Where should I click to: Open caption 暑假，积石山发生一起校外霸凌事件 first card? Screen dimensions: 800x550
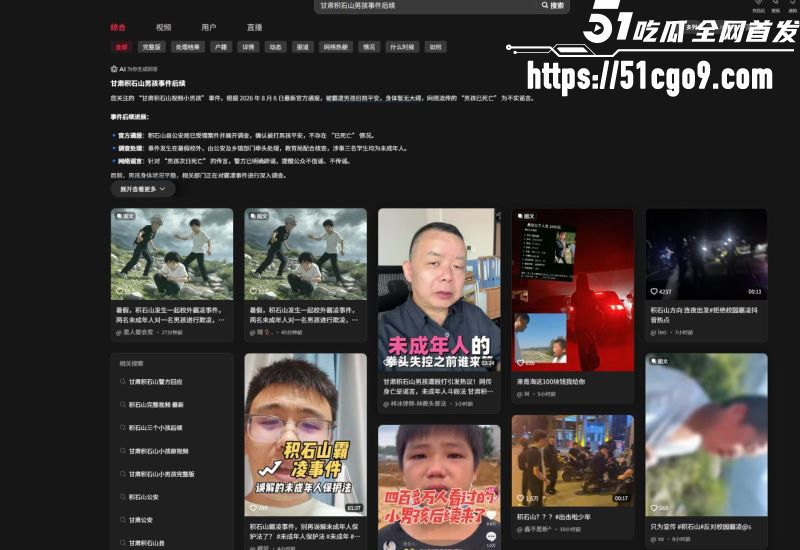click(170, 315)
